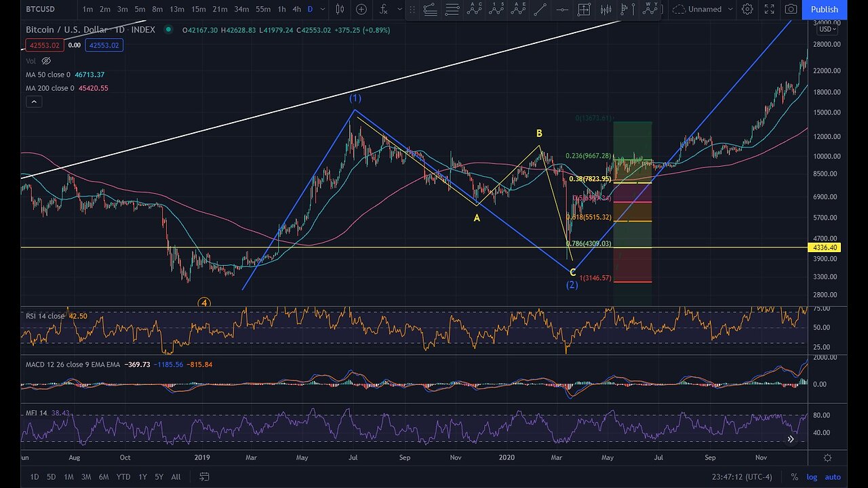868x488 pixels.
Task: Select the bars pattern tool
Action: tap(606, 9)
